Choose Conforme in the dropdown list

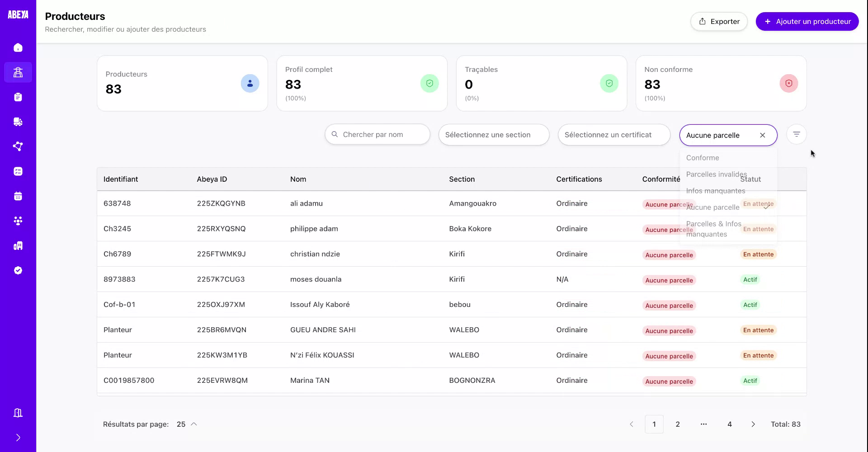[728, 158]
